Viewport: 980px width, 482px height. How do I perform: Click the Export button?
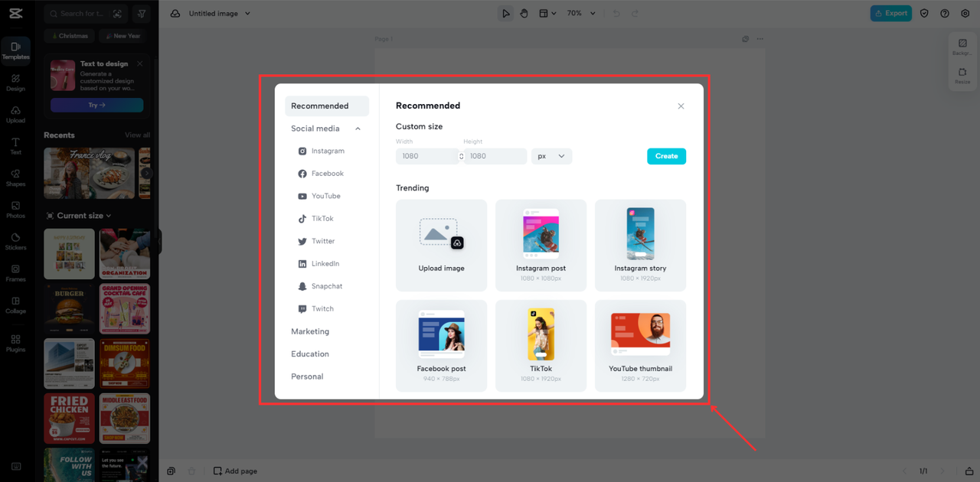891,13
